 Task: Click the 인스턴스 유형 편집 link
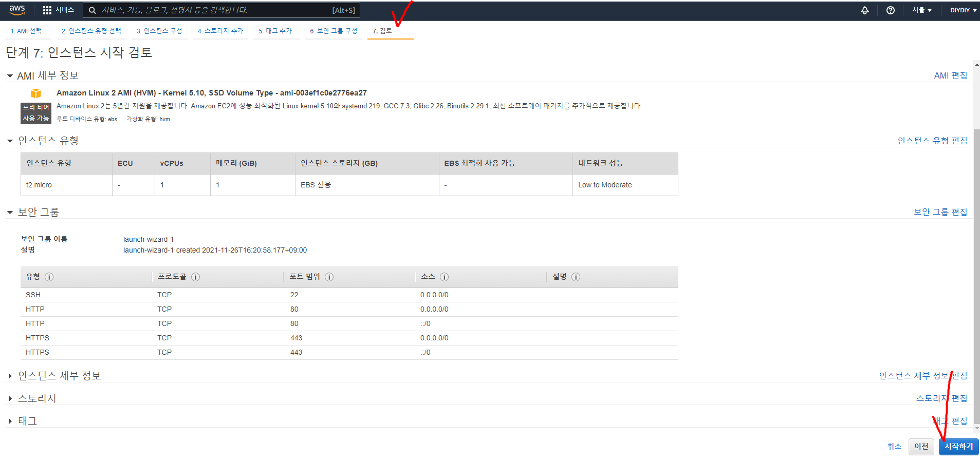click(932, 141)
